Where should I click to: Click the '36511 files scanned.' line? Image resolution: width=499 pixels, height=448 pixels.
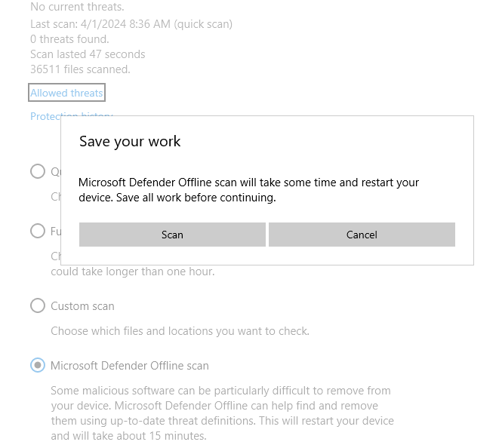pos(80,69)
